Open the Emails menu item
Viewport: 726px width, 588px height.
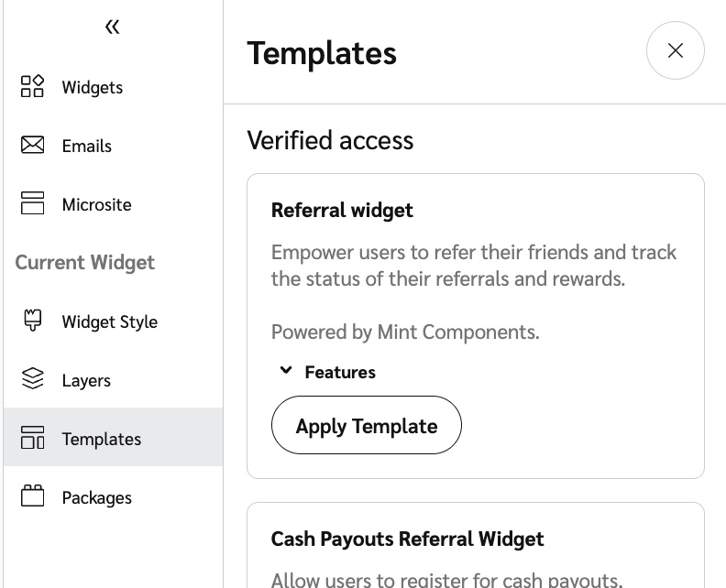point(86,147)
